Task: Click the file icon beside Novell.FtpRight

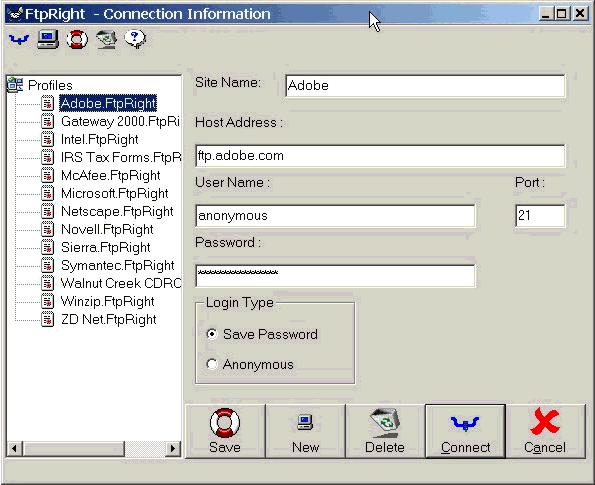Action: click(x=47, y=229)
